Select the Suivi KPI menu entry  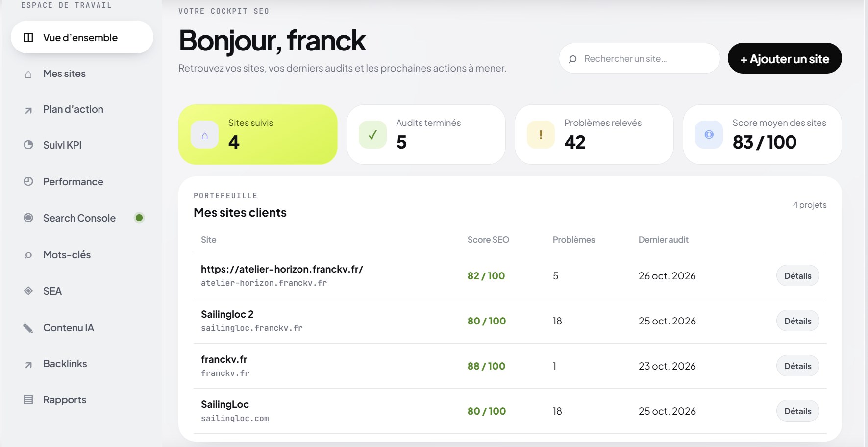pos(82,145)
